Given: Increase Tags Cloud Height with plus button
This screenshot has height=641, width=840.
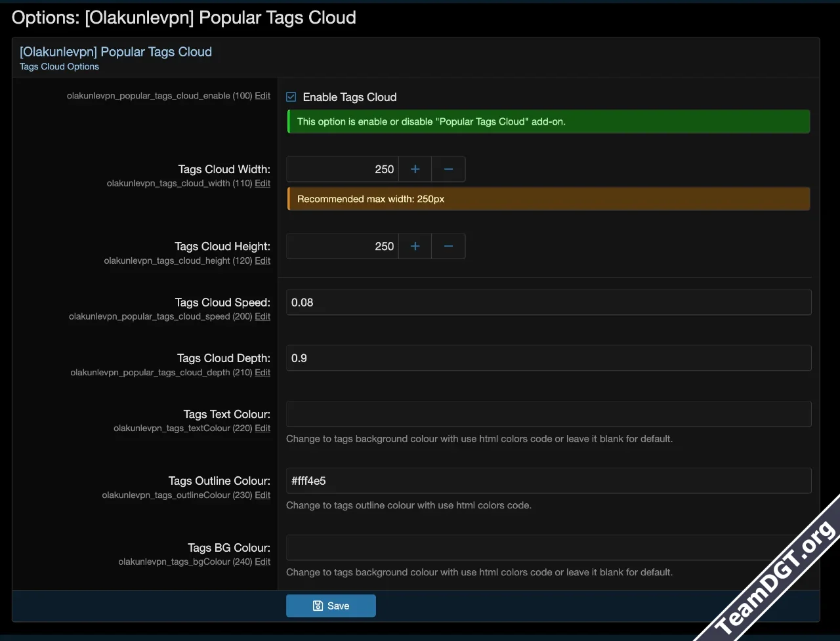Looking at the screenshot, I should [x=415, y=246].
